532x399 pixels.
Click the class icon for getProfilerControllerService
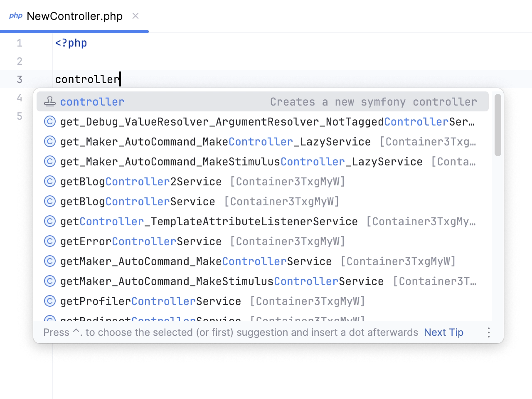49,301
